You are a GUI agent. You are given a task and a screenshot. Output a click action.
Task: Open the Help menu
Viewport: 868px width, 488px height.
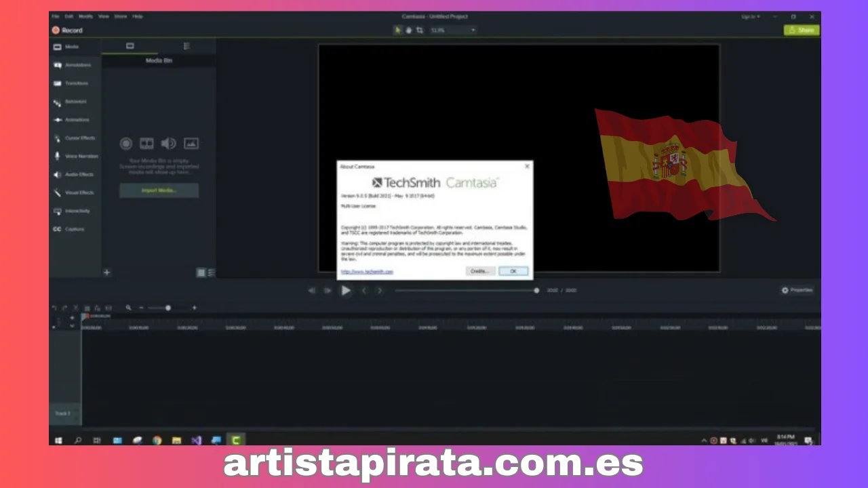[x=138, y=16]
